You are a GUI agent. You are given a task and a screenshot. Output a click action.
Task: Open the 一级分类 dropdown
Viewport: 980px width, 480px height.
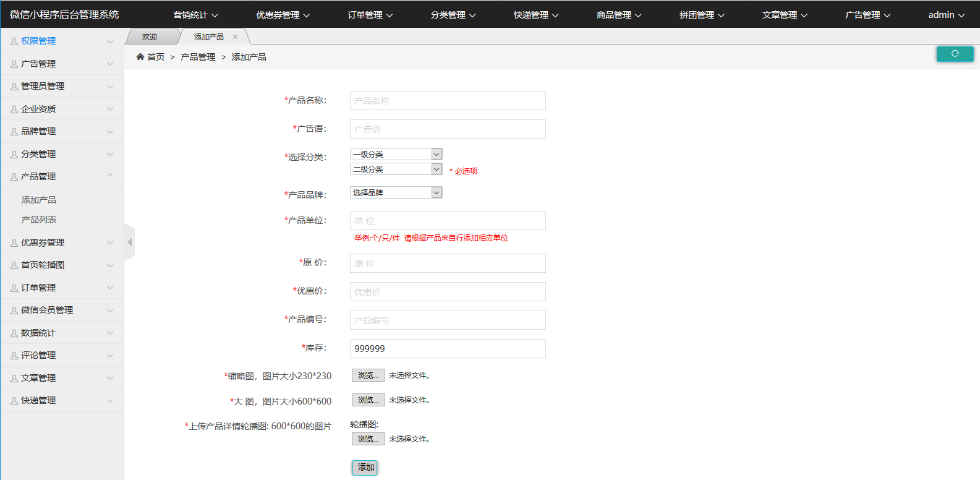pos(396,154)
